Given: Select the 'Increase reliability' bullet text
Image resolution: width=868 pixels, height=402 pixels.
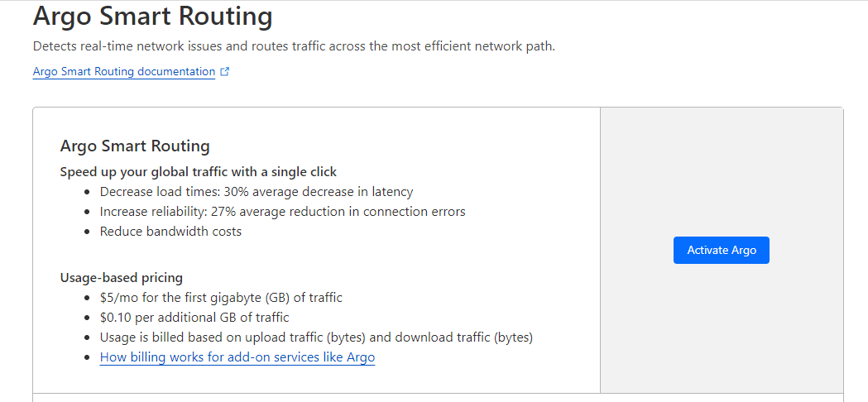Looking at the screenshot, I should coord(283,212).
